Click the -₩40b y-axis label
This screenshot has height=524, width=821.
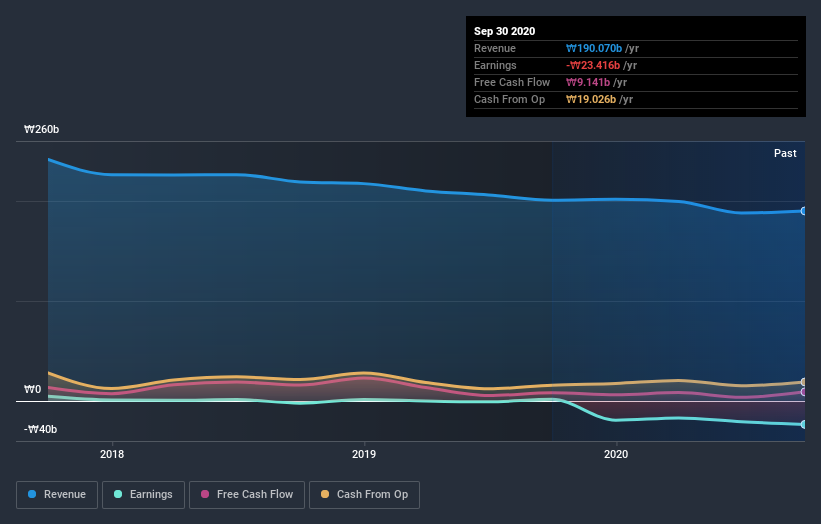[40, 429]
